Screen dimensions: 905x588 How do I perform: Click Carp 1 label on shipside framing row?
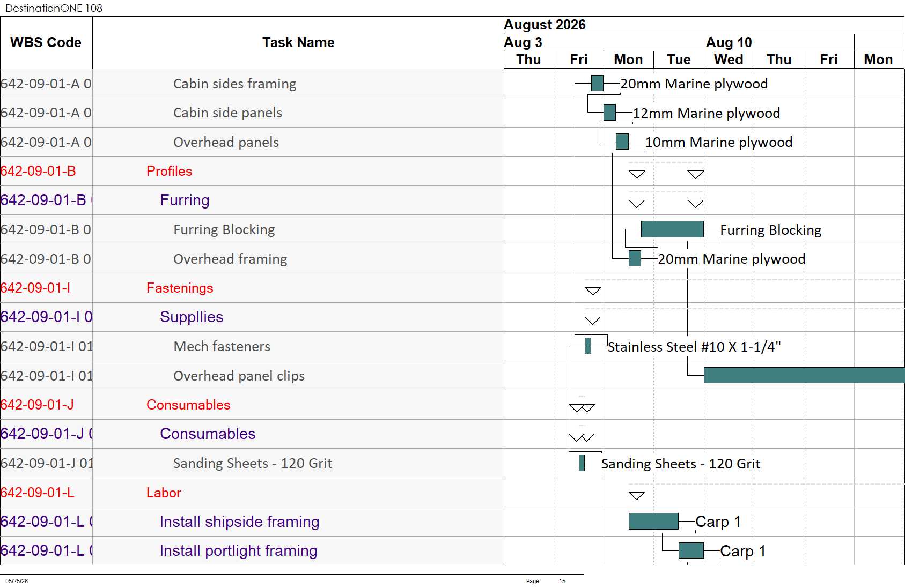(718, 522)
